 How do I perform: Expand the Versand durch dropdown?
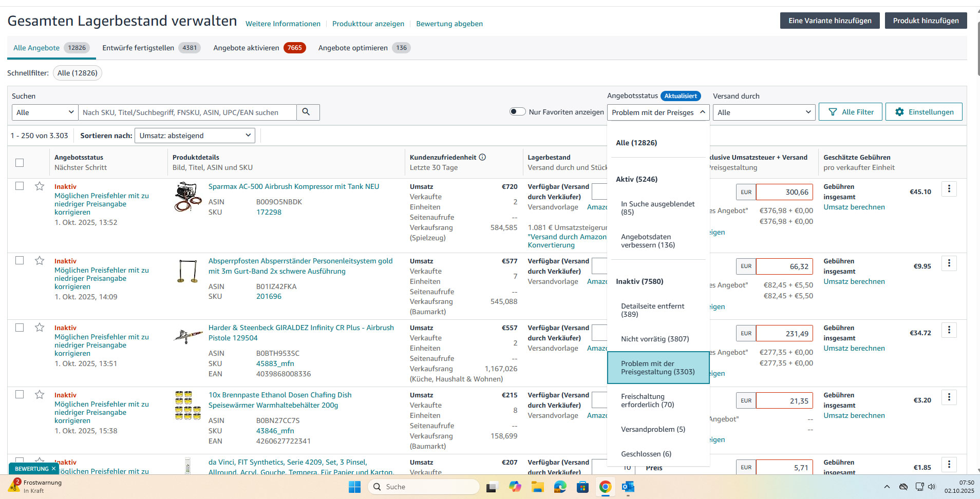pyautogui.click(x=763, y=112)
